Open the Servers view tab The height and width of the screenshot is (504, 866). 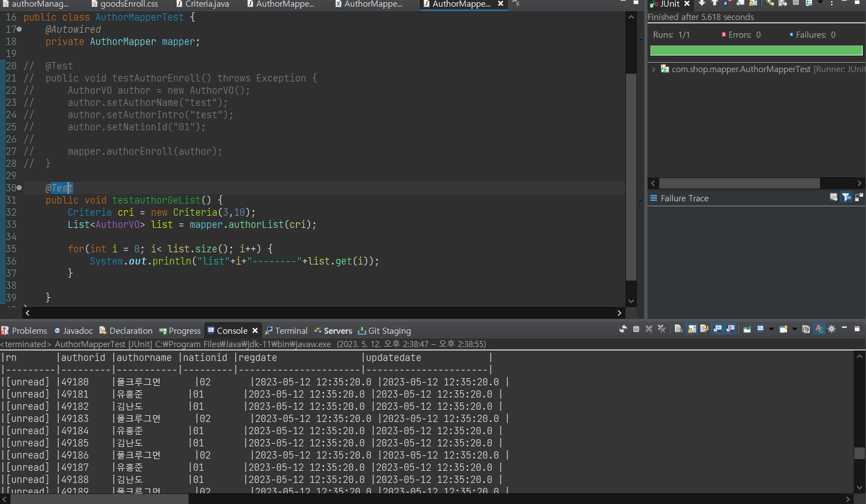tap(333, 330)
